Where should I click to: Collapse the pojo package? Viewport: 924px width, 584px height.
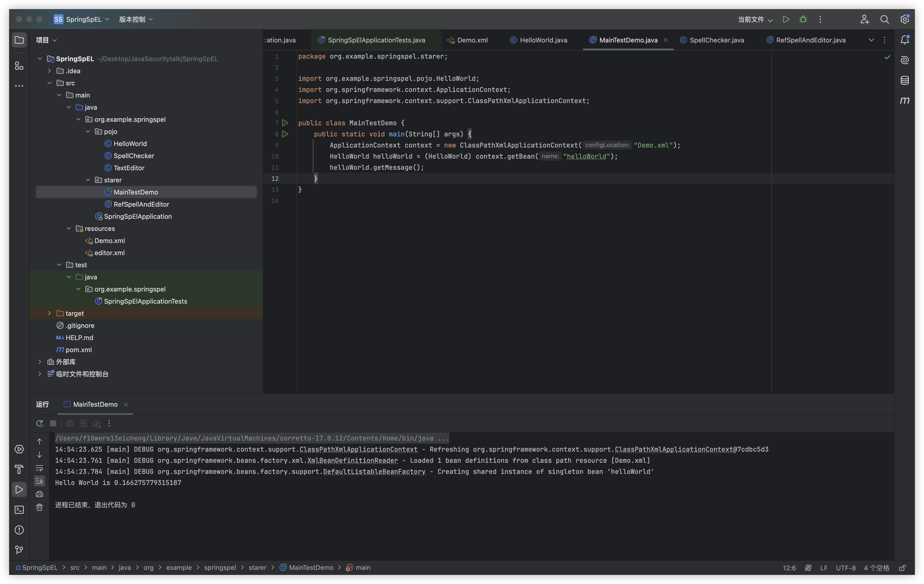[x=87, y=131]
